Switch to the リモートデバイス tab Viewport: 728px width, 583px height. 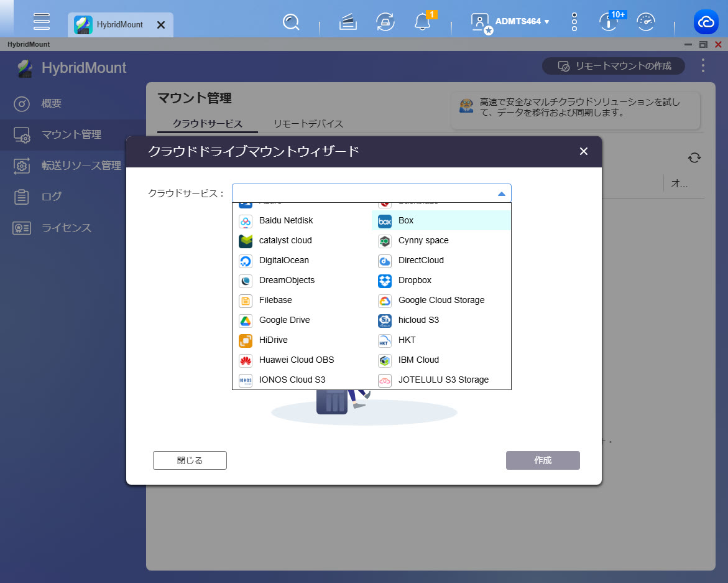tap(308, 123)
